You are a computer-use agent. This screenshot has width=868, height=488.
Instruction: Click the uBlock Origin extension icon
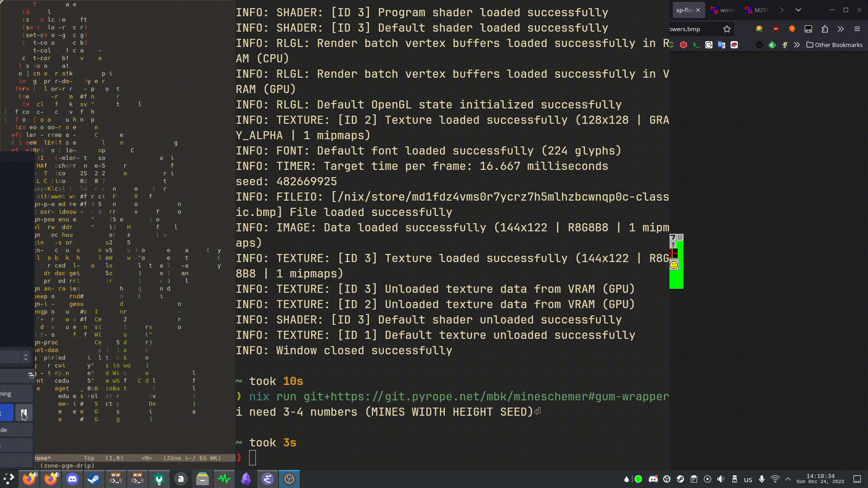[776, 29]
